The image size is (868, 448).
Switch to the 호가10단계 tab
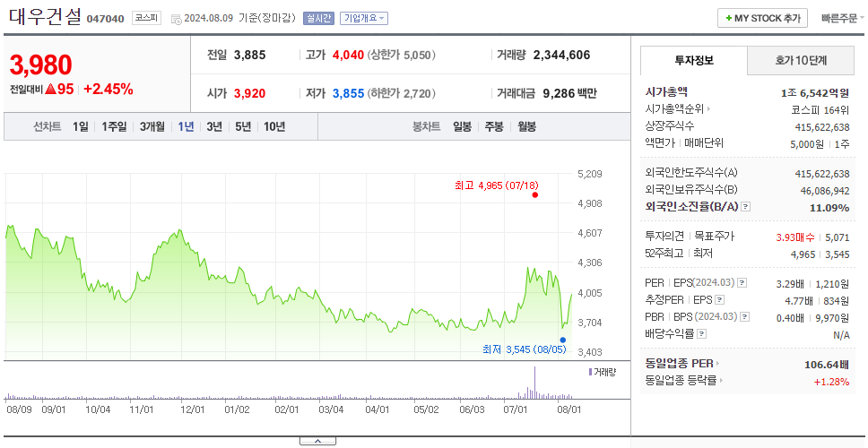801,61
